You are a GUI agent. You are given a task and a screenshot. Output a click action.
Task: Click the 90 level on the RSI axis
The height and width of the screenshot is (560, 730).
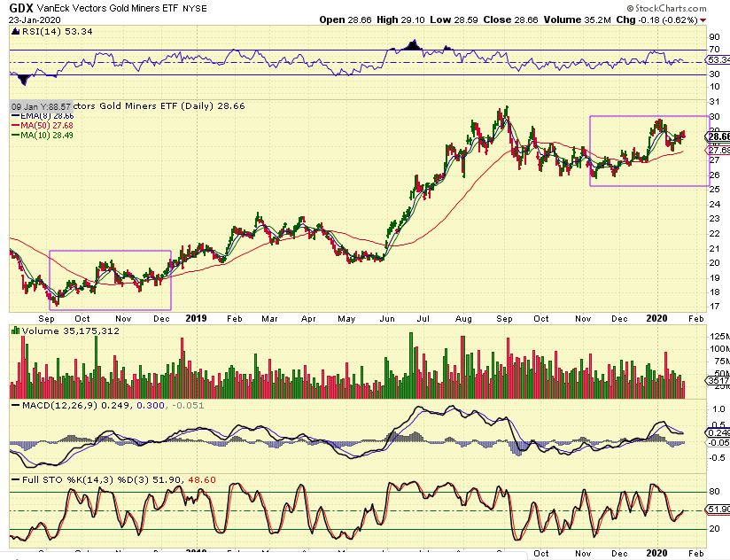tap(714, 38)
